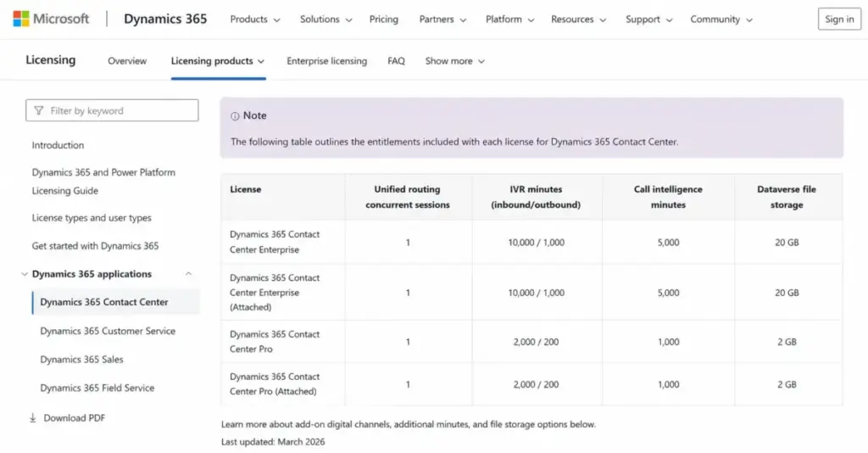The height and width of the screenshot is (453, 868).
Task: Select Dynamics 365 Sales
Action: pos(81,360)
